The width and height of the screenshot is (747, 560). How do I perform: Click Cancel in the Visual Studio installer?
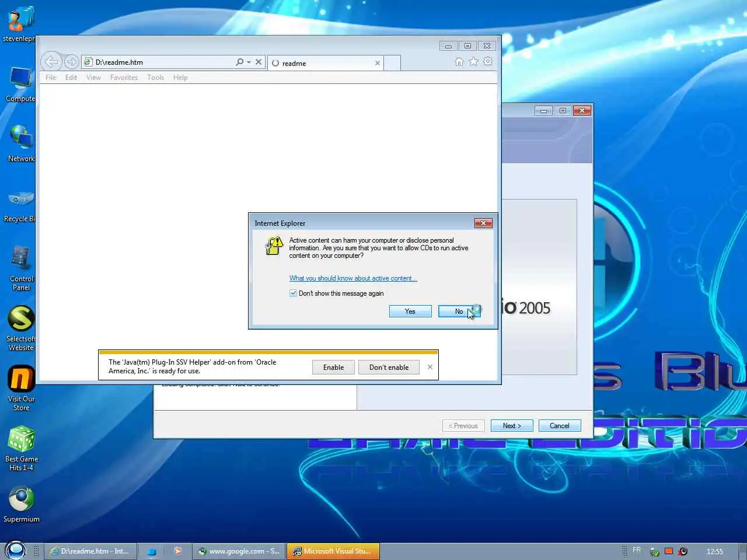point(559,426)
